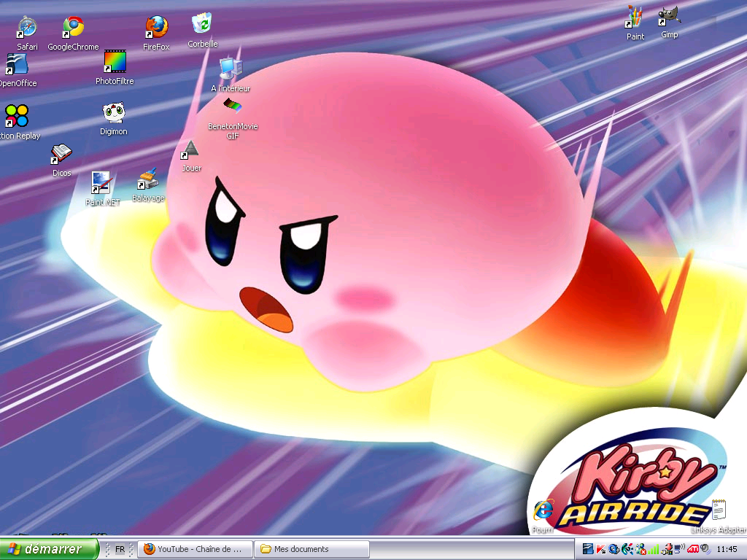
Task: Click the volume speaker tray icon
Action: (705, 549)
